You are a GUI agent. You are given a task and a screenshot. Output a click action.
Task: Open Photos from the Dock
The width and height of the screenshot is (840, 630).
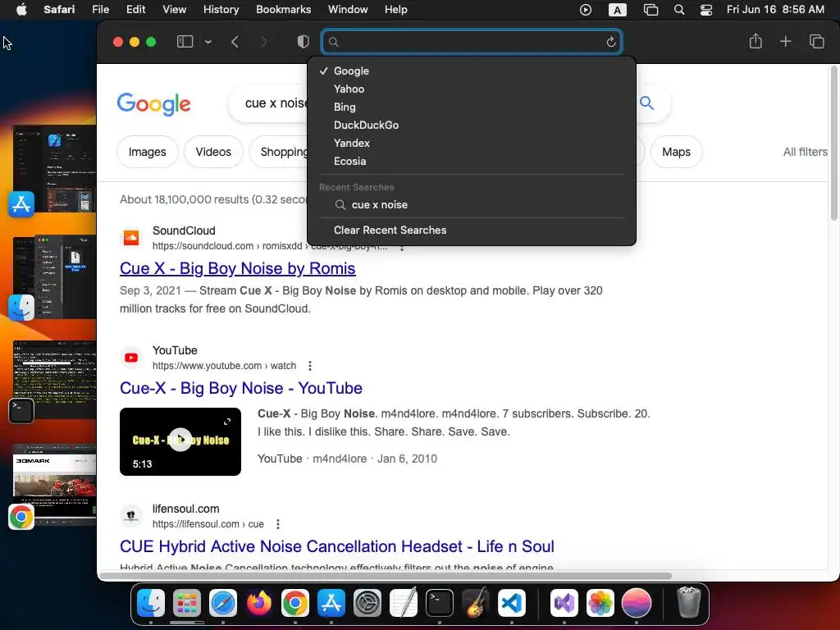600,603
